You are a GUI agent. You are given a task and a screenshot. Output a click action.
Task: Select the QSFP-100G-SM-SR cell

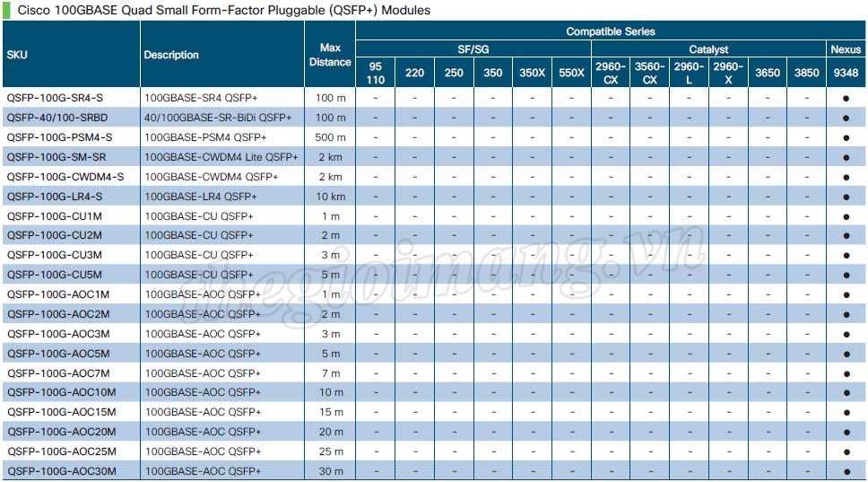click(56, 157)
